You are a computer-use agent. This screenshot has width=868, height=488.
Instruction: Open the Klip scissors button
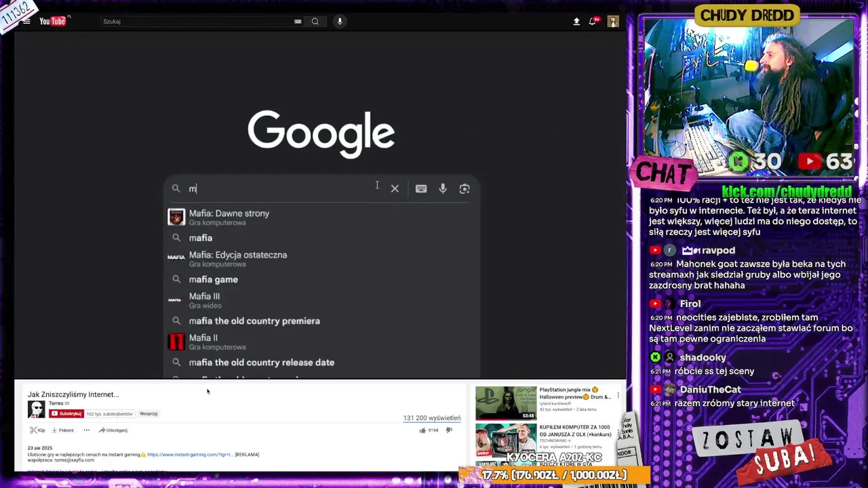[x=37, y=430]
